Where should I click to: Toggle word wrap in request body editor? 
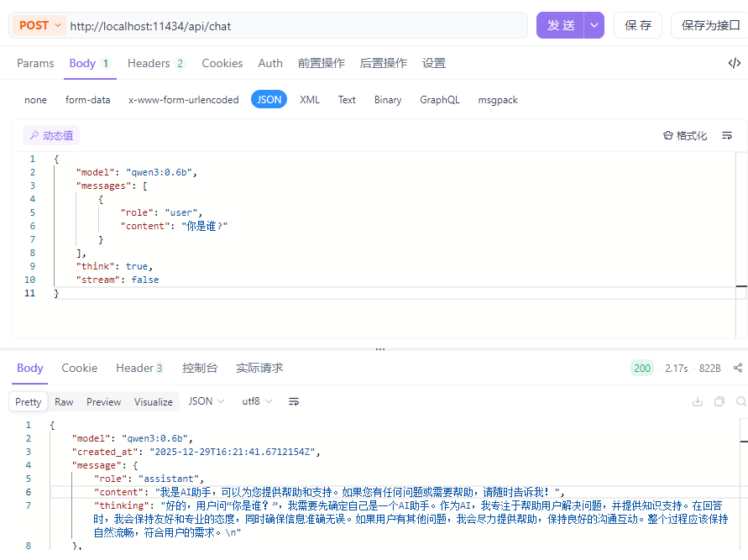[727, 135]
